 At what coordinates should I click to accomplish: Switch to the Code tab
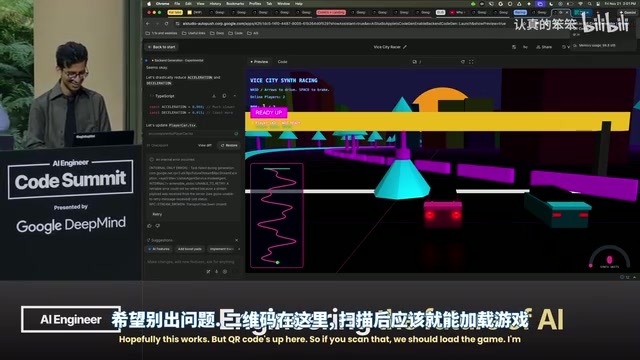(x=282, y=62)
